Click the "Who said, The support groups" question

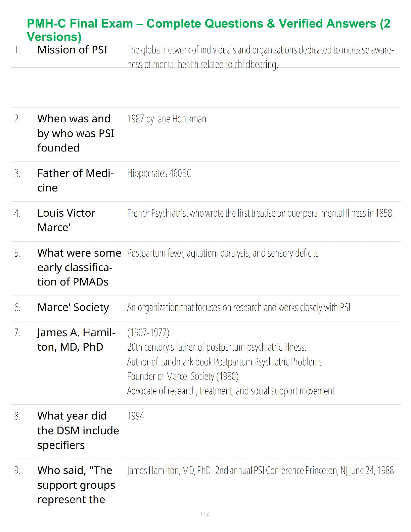(x=76, y=485)
